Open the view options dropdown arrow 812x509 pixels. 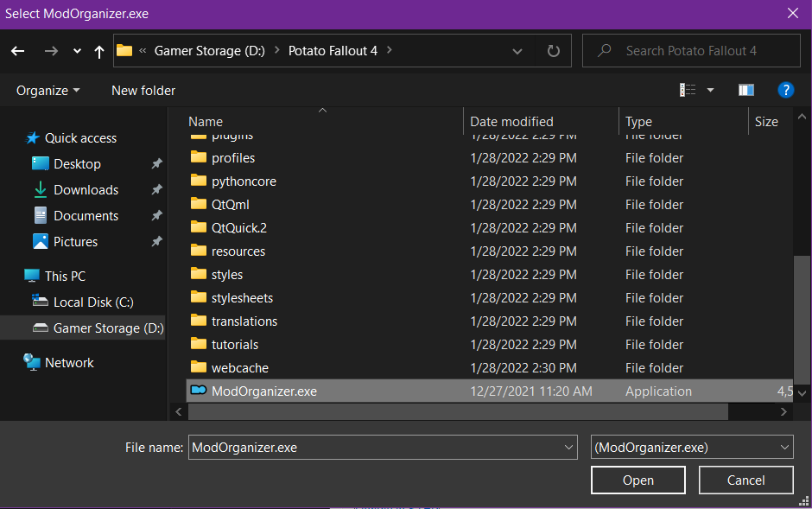[x=710, y=90]
